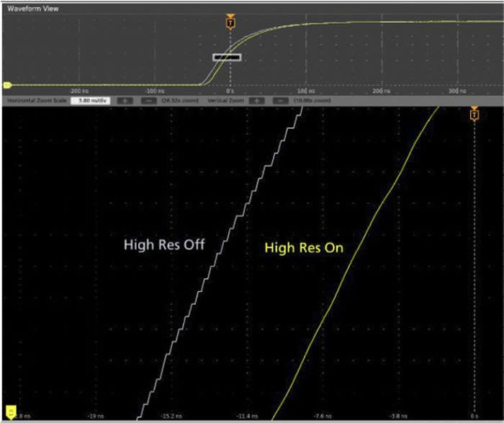Viewport: 504px width, 423px height.
Task: Click the '-7.6 ns' time axis label
Action: click(323, 417)
